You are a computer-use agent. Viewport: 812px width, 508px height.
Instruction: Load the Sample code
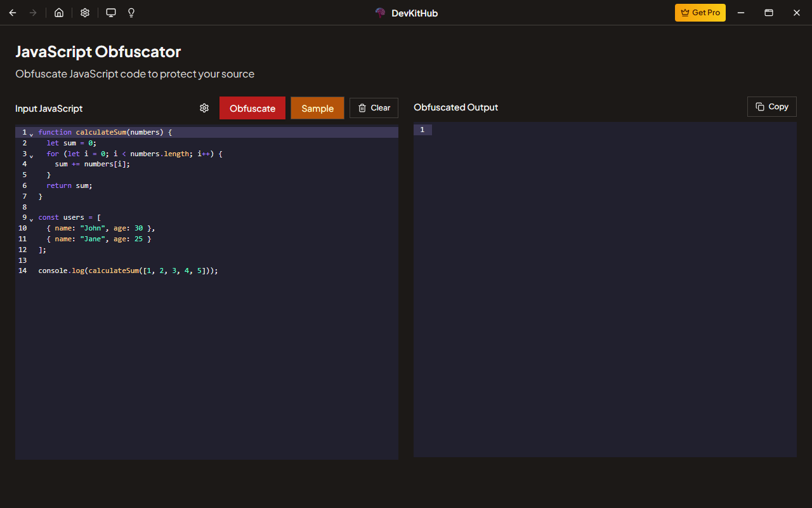pos(317,108)
